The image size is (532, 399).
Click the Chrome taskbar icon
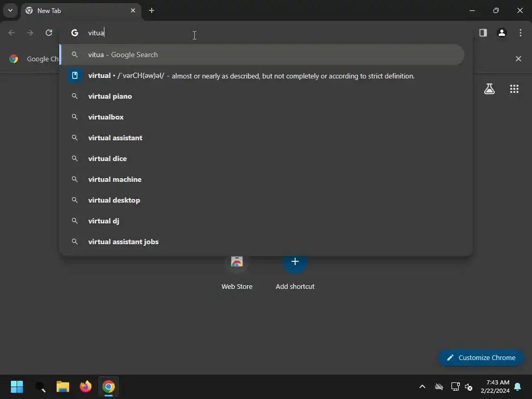109,387
